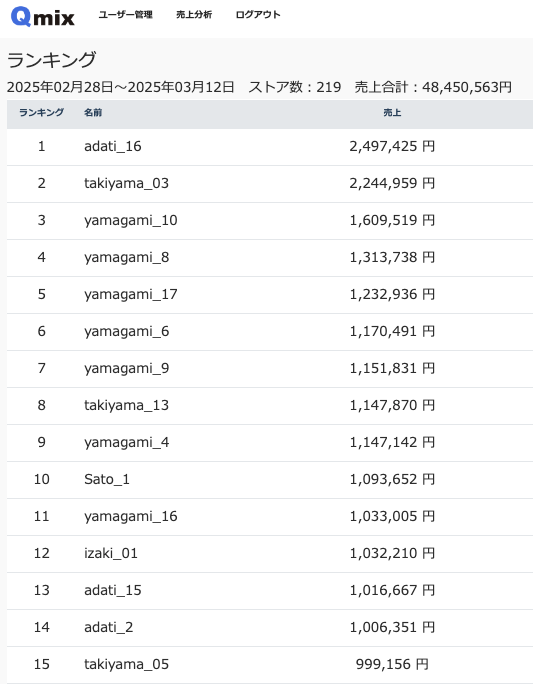The height and width of the screenshot is (684, 533).
Task: Click the 名前 column header
Action: (x=93, y=113)
